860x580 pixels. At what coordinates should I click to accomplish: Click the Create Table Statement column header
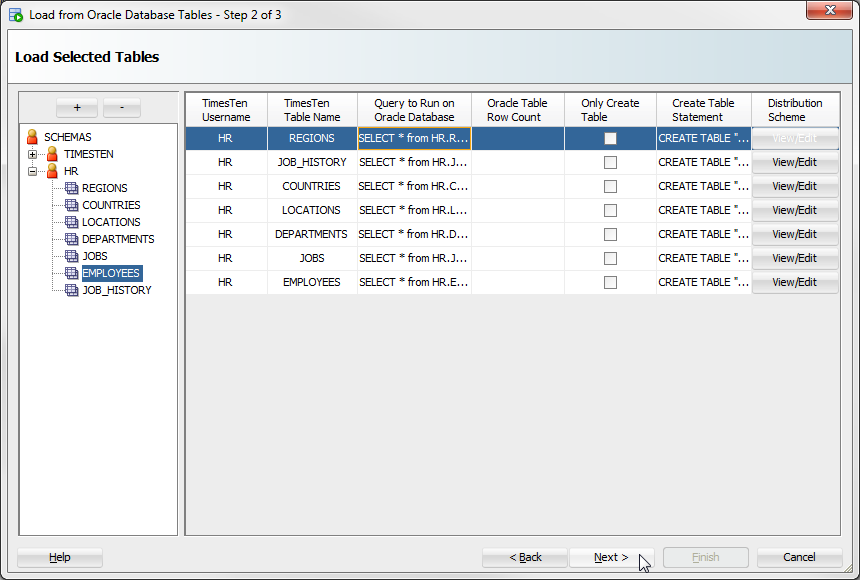coord(703,110)
